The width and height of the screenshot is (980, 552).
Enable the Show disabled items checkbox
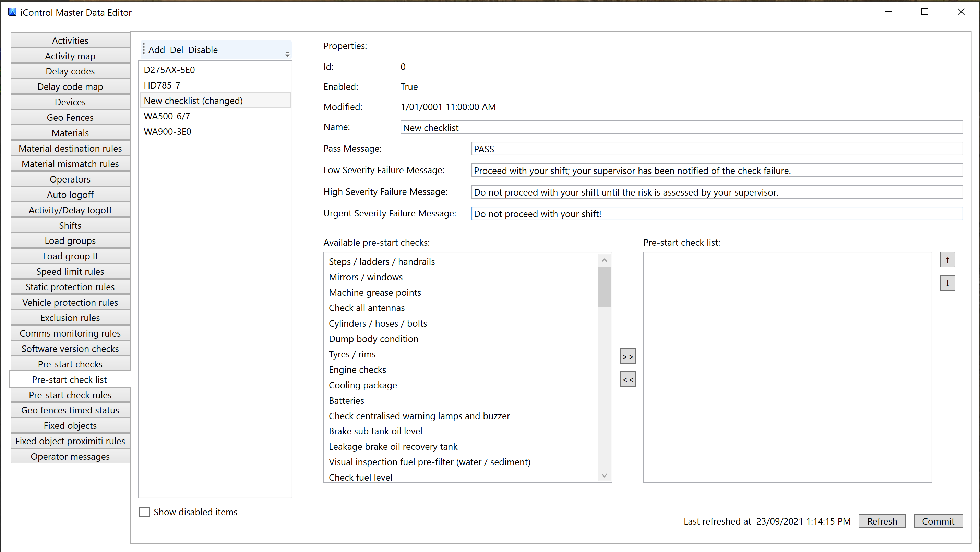click(145, 512)
